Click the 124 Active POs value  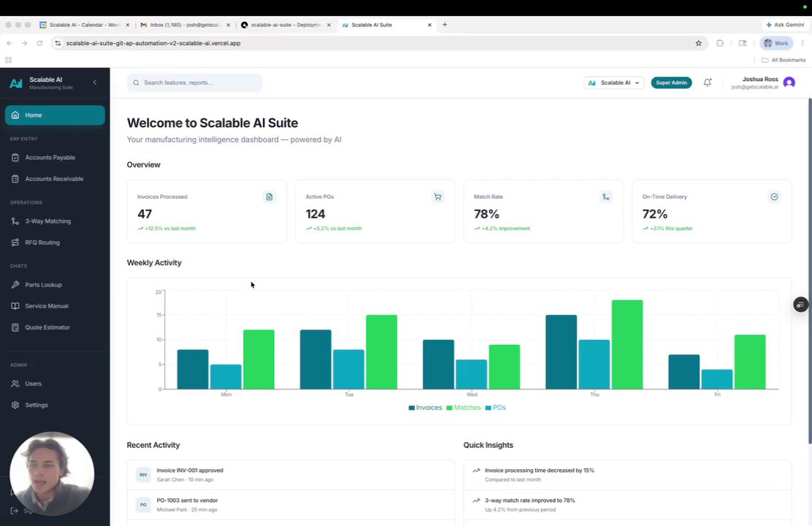[x=315, y=214]
